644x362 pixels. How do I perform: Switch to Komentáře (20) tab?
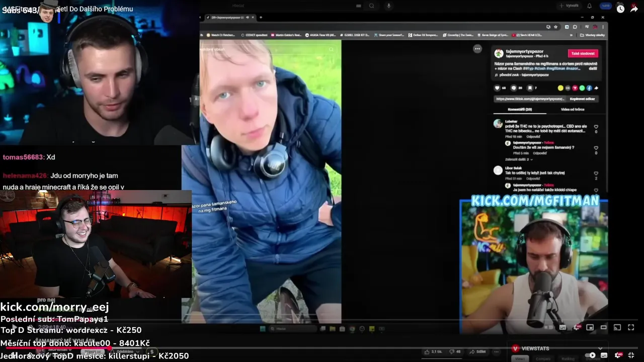(x=520, y=109)
